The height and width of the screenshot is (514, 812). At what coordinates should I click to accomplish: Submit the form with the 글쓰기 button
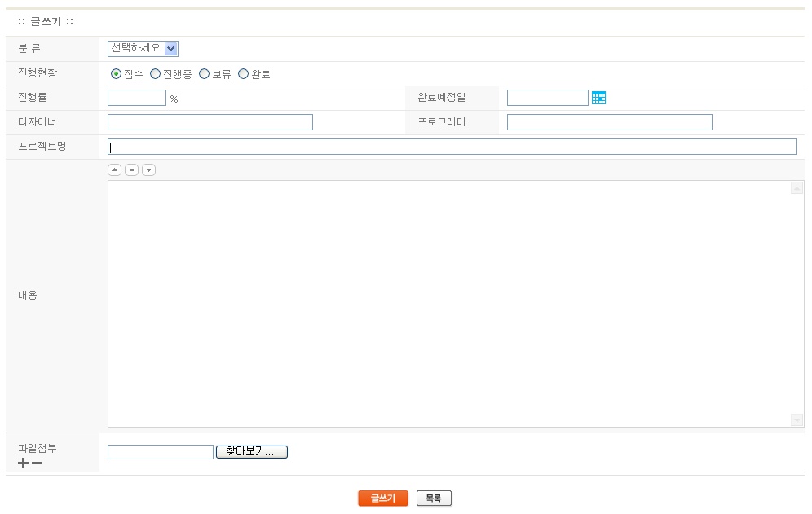click(x=382, y=499)
